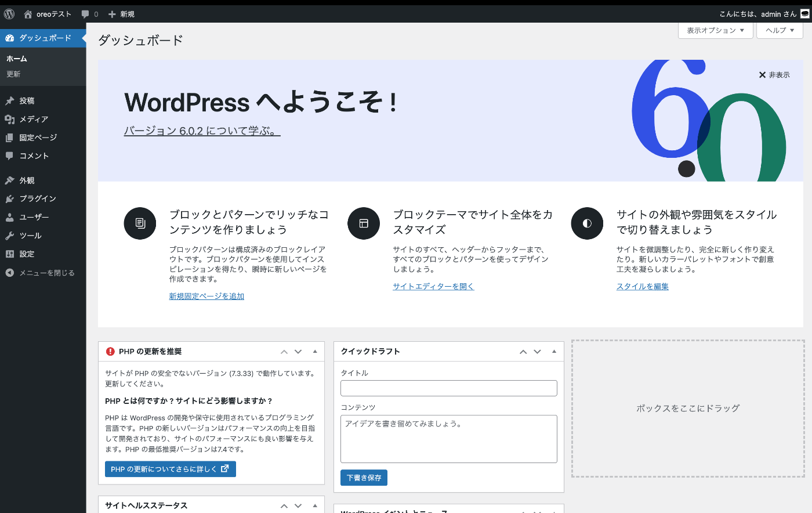Click スタイルを編集 link
Viewport: 812px width, 513px height.
[x=643, y=286]
